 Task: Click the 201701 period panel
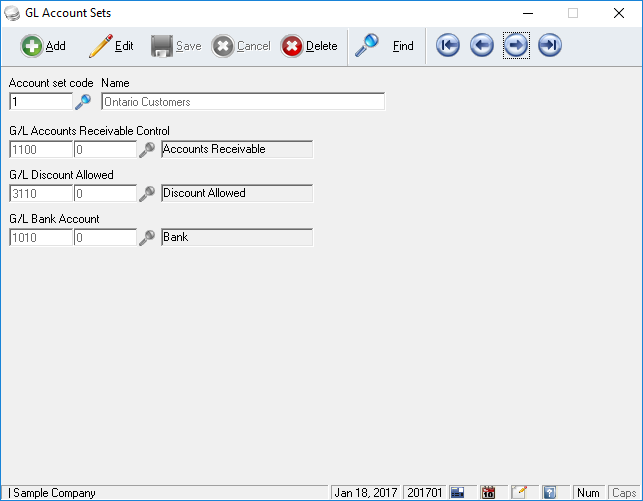pyautogui.click(x=424, y=492)
